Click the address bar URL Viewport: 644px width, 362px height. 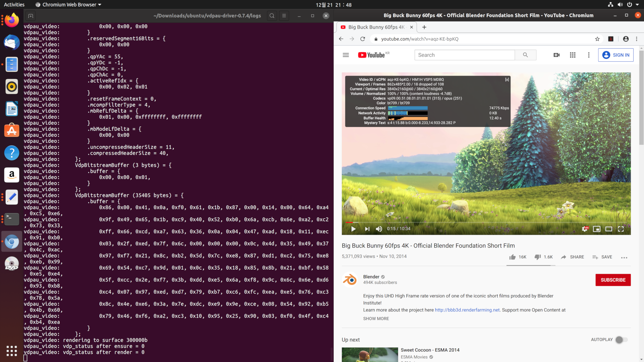pyautogui.click(x=420, y=39)
